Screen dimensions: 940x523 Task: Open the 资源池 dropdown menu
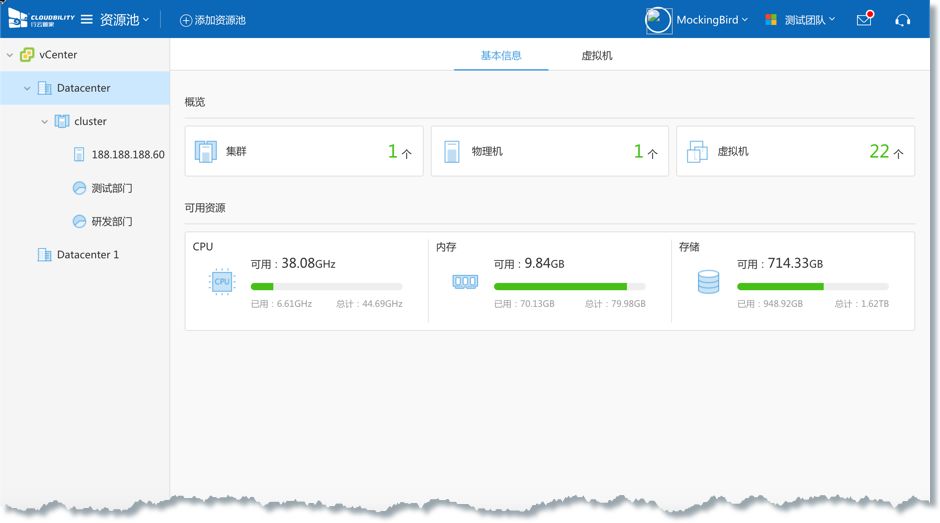[124, 20]
